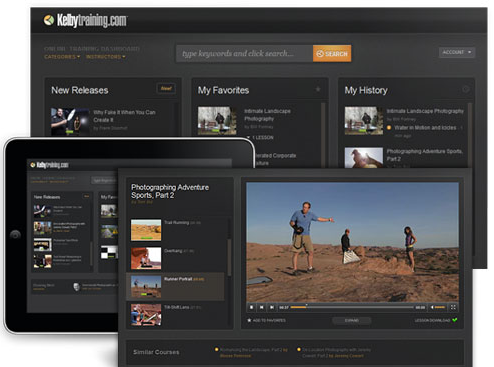The width and height of the screenshot is (494, 367).
Task: Pause the video with the pause button
Action: (252, 307)
